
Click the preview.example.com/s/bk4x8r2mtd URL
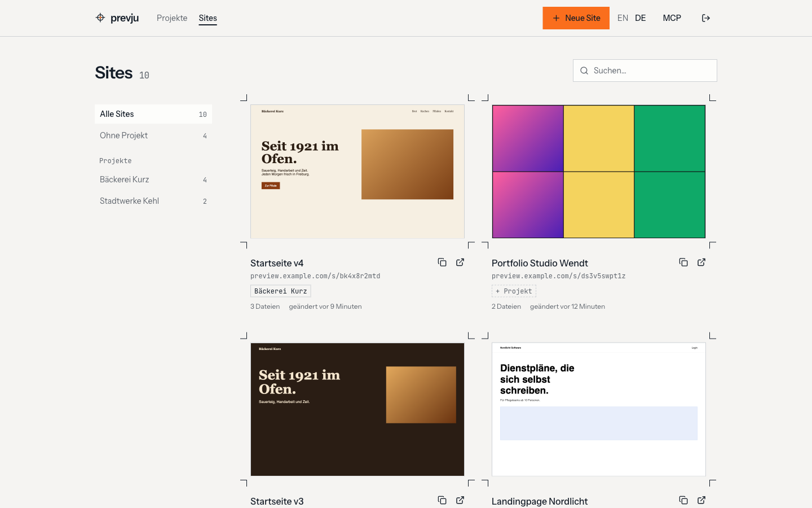pyautogui.click(x=315, y=276)
